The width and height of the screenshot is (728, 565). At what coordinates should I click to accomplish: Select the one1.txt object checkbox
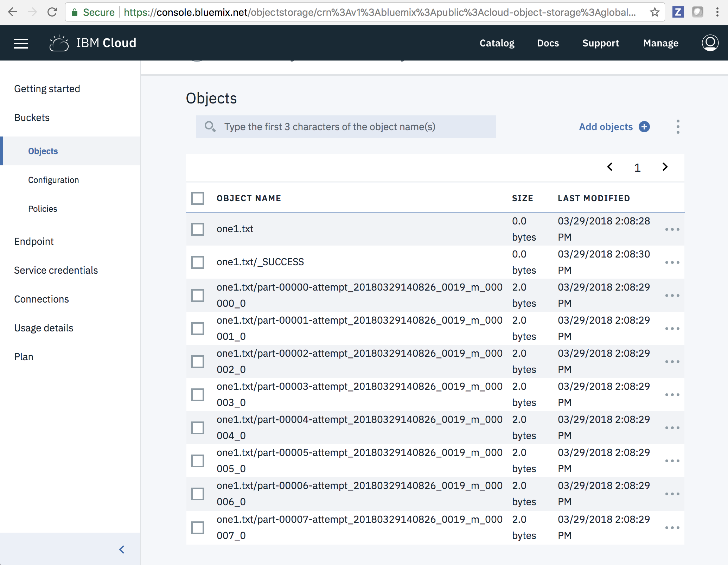(x=198, y=229)
